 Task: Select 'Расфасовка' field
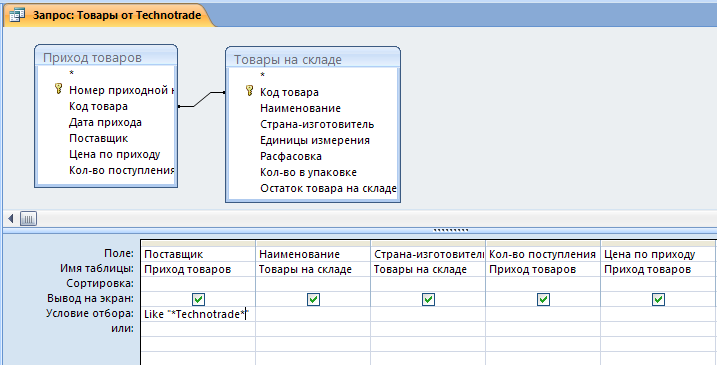point(291,156)
